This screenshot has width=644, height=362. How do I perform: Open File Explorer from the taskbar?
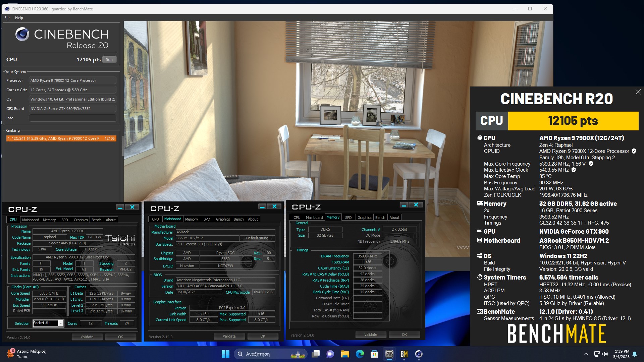click(x=345, y=354)
